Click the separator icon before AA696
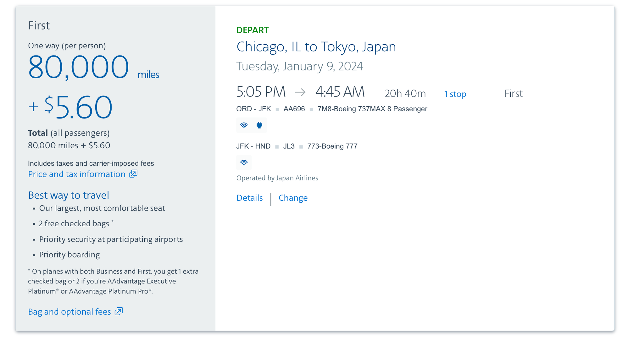The image size is (644, 341). (277, 109)
